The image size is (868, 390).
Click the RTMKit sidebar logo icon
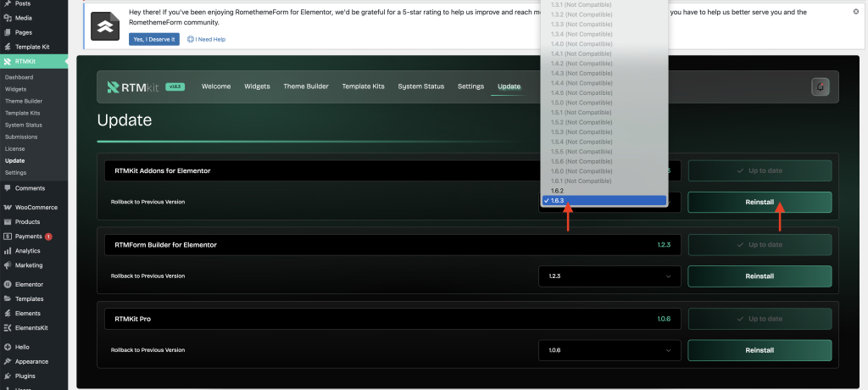point(8,62)
